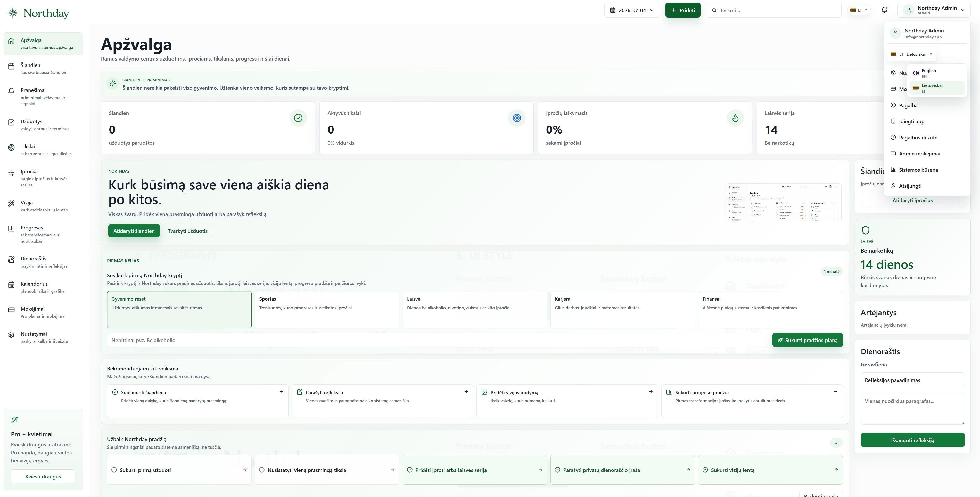Click the shield icon above Laisvė
This screenshot has height=497, width=980.
(866, 230)
